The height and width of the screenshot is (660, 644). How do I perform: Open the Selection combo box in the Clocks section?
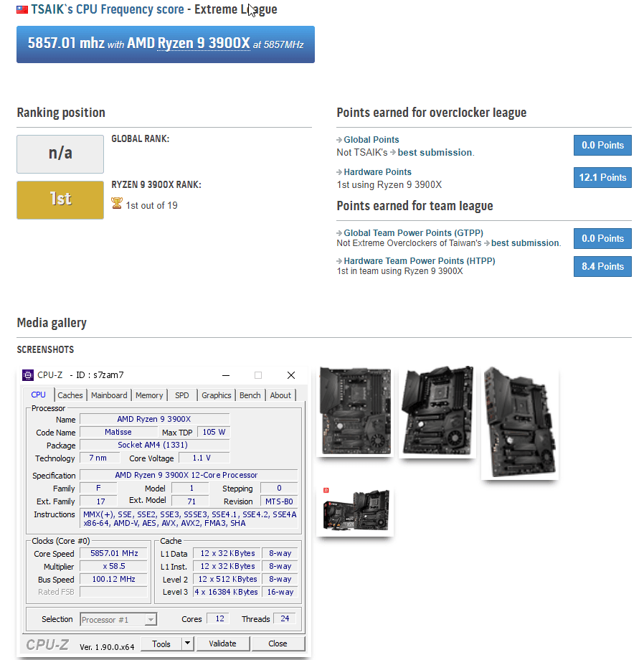tap(118, 619)
